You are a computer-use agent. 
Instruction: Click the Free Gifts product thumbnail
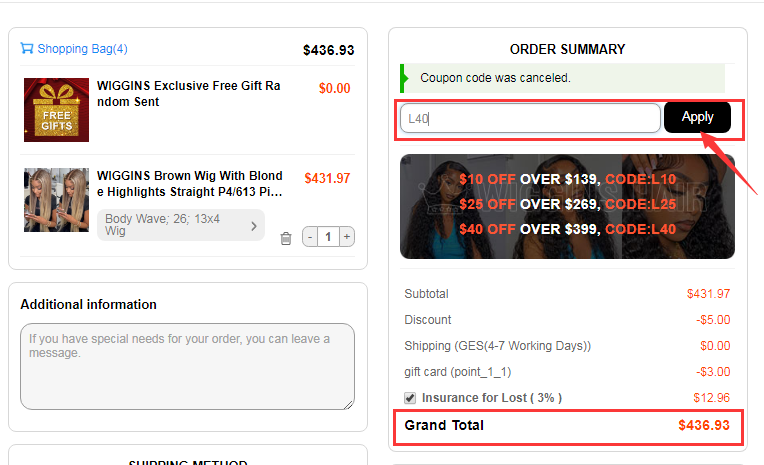57,110
